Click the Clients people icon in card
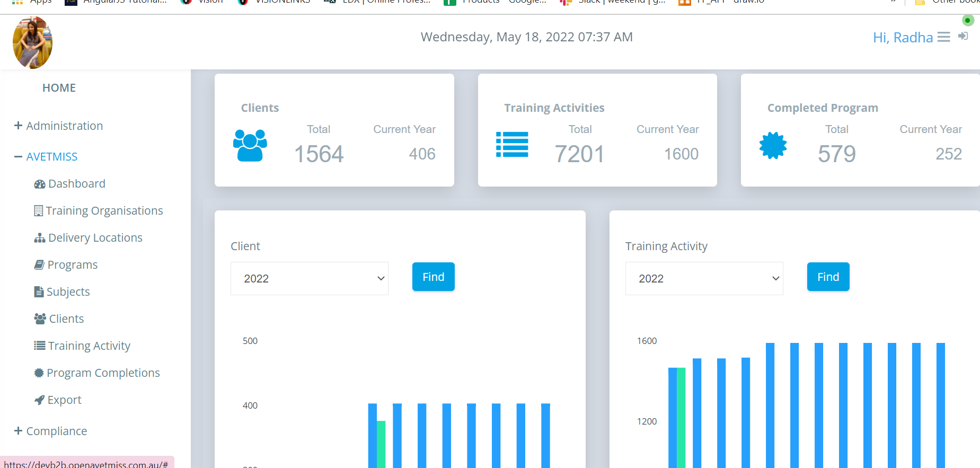 click(x=250, y=145)
